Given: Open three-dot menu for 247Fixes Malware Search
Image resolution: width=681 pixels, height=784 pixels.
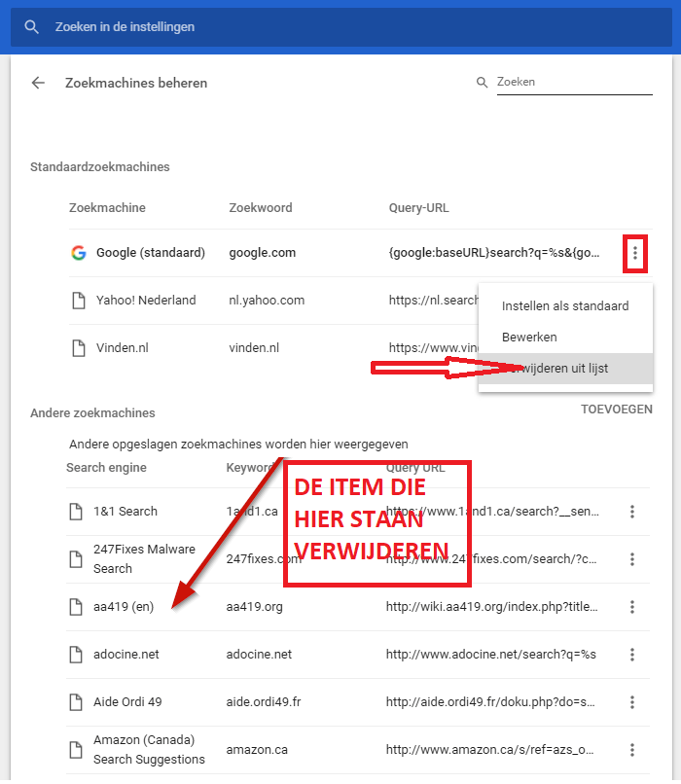Looking at the screenshot, I should click(632, 559).
